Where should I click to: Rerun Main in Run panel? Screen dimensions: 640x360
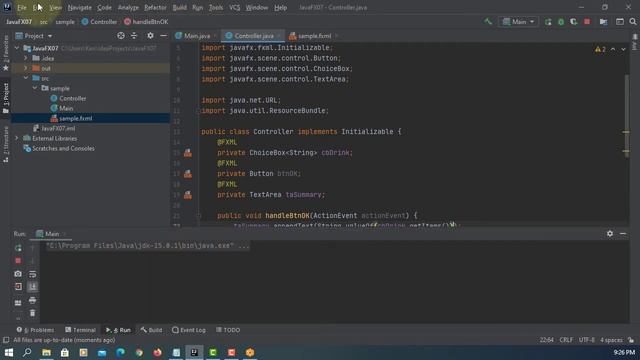18,248
